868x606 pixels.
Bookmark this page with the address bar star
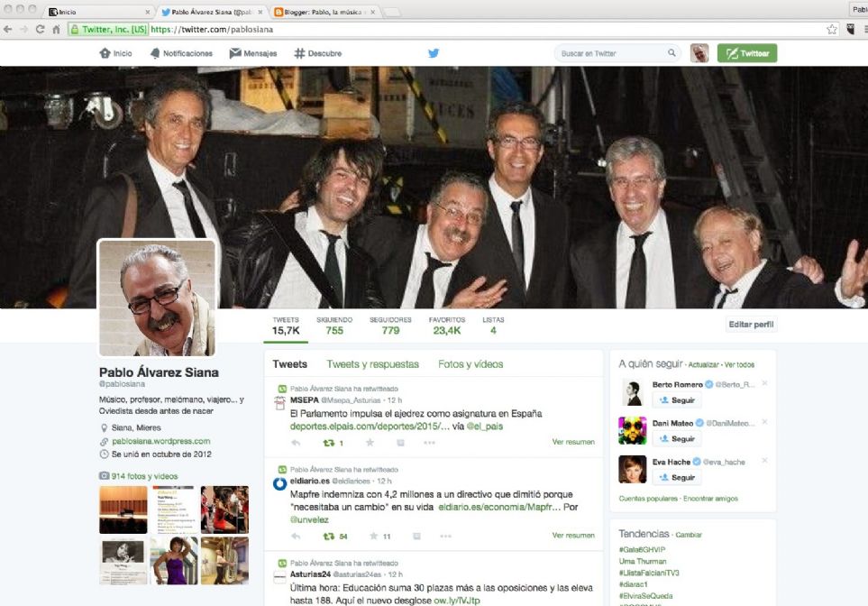pyautogui.click(x=832, y=29)
